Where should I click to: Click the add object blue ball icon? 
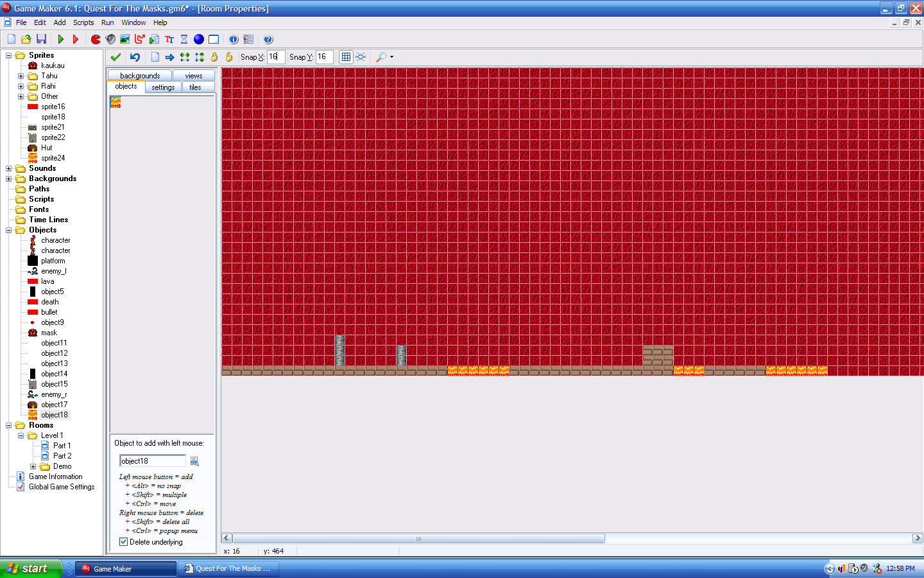(199, 39)
